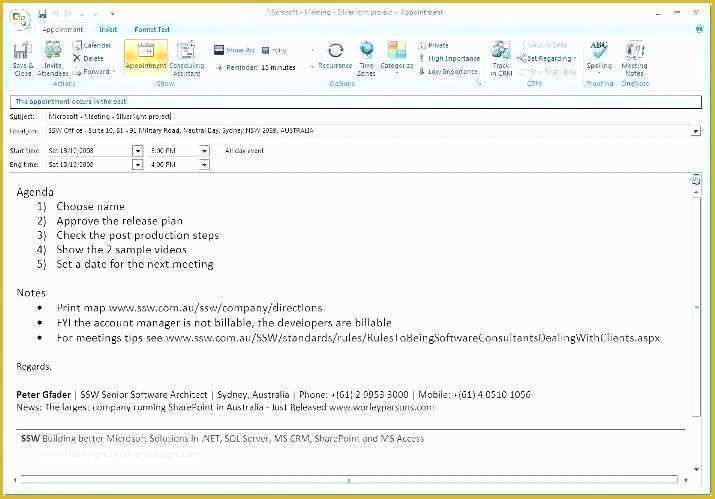Screen dimensions: 715x499
Task: Click 'This appointment occurs in the past' bar
Action: point(356,101)
